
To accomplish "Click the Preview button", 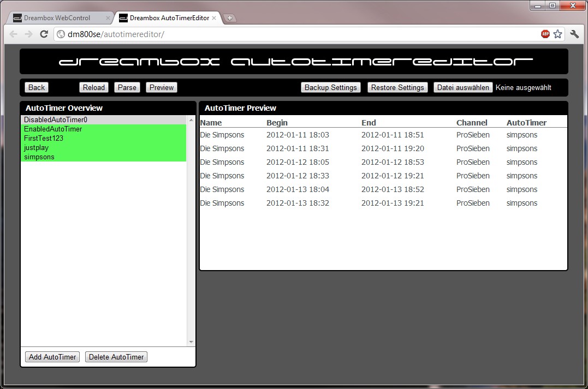I will coord(162,87).
